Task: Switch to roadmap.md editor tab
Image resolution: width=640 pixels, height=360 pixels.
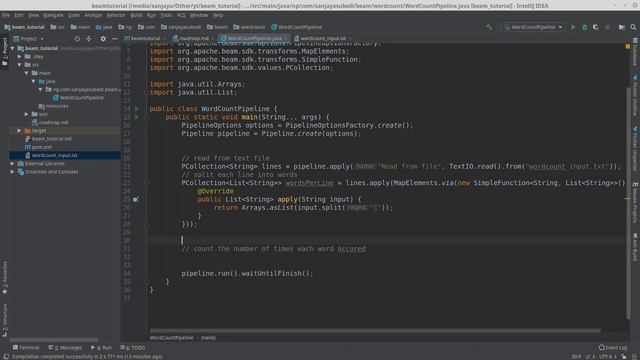Action: tap(192, 38)
